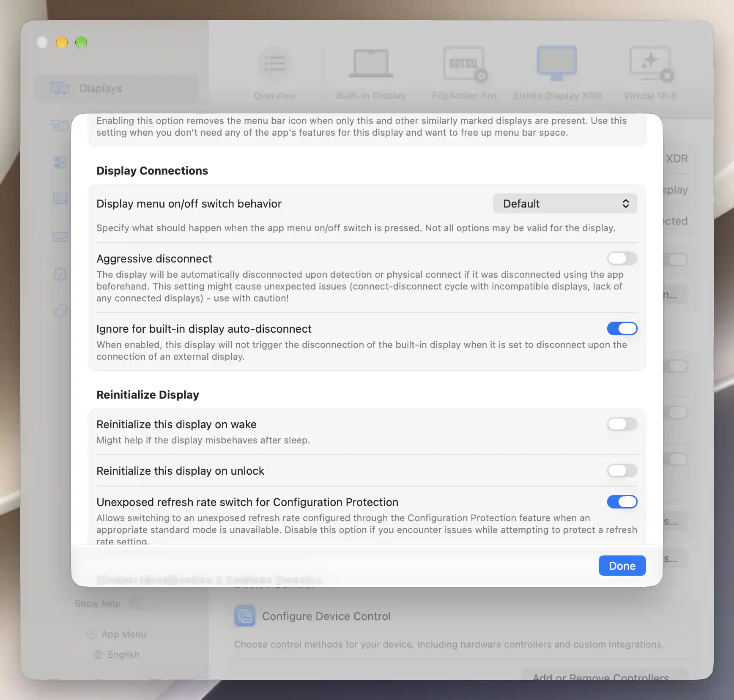
Task: Click the tag icon in the sidebar
Action: click(60, 311)
